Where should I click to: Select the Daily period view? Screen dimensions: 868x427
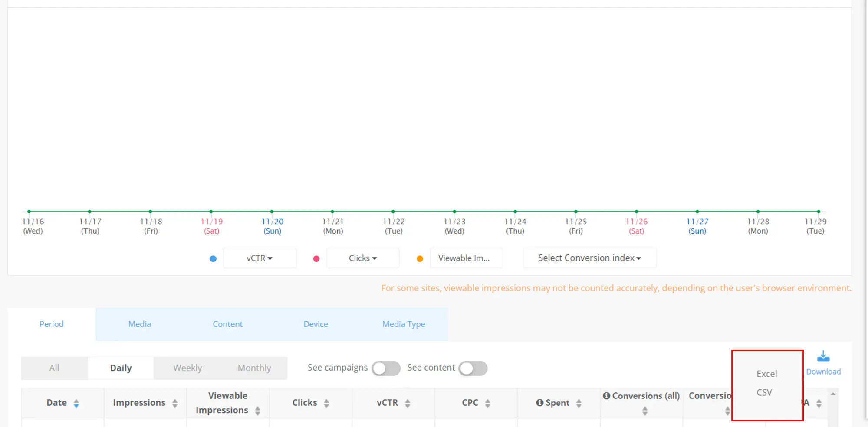(121, 368)
